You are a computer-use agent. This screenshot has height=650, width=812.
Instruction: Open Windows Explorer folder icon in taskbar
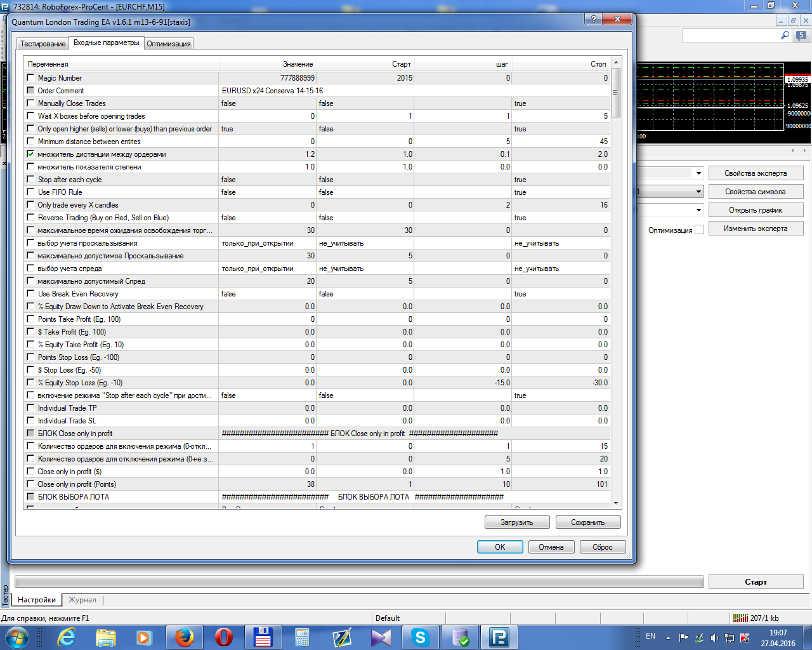(x=106, y=637)
